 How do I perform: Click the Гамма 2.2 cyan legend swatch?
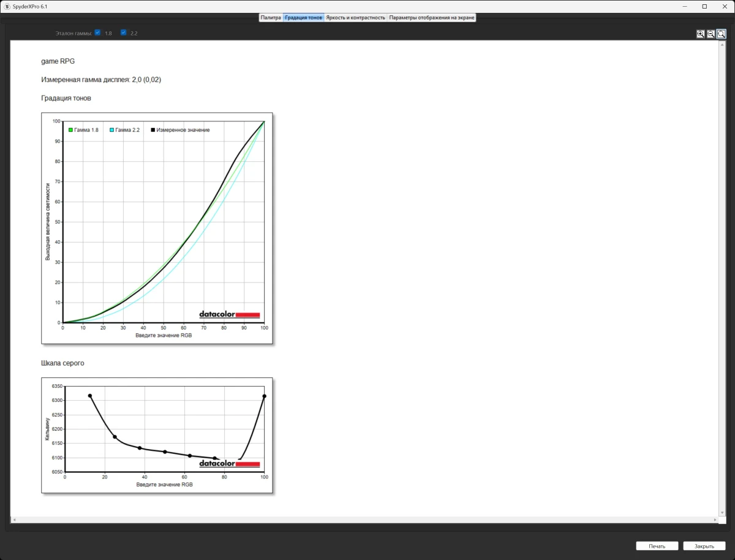pos(112,130)
